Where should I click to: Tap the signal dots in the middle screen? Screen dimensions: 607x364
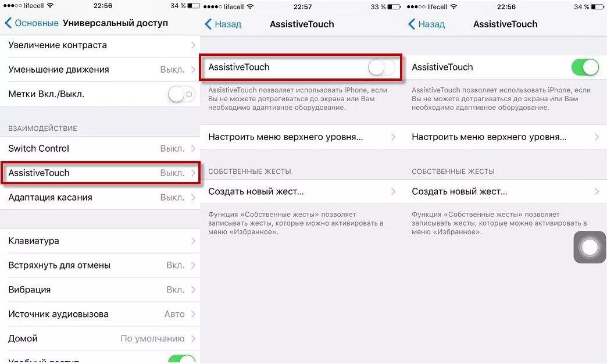(x=213, y=7)
